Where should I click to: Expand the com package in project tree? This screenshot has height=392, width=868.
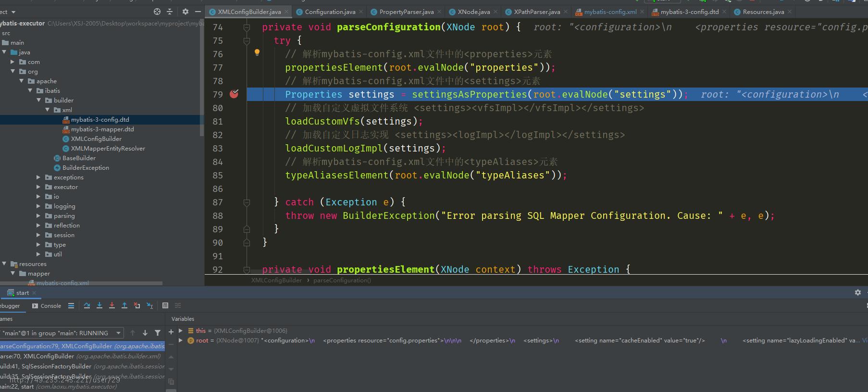point(13,62)
